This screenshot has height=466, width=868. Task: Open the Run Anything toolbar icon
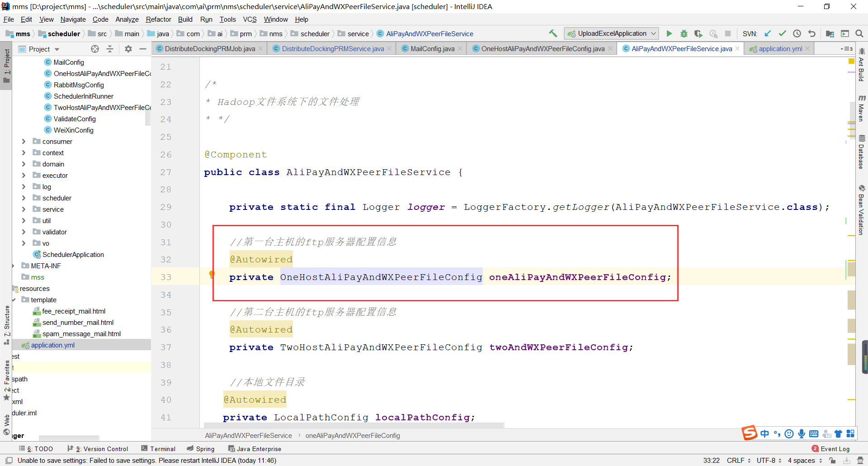click(x=845, y=33)
